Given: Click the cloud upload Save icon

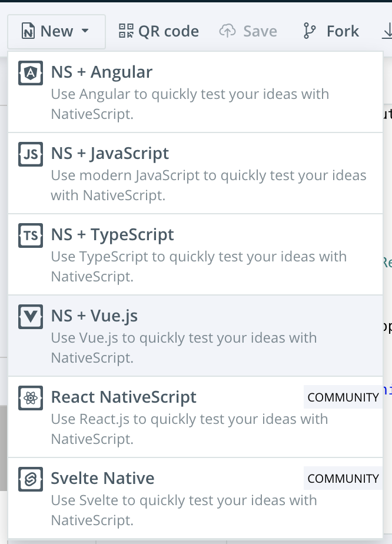Looking at the screenshot, I should [x=228, y=31].
